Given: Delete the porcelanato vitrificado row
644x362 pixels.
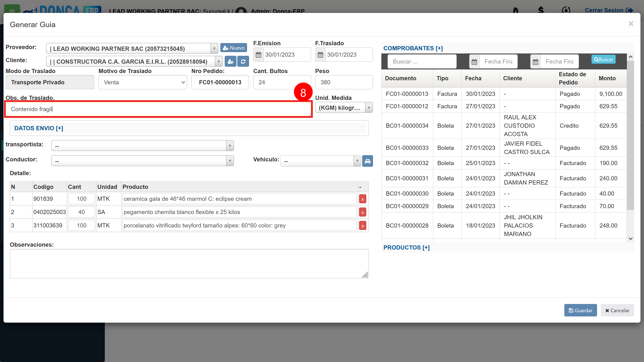Looking at the screenshot, I should (362, 226).
